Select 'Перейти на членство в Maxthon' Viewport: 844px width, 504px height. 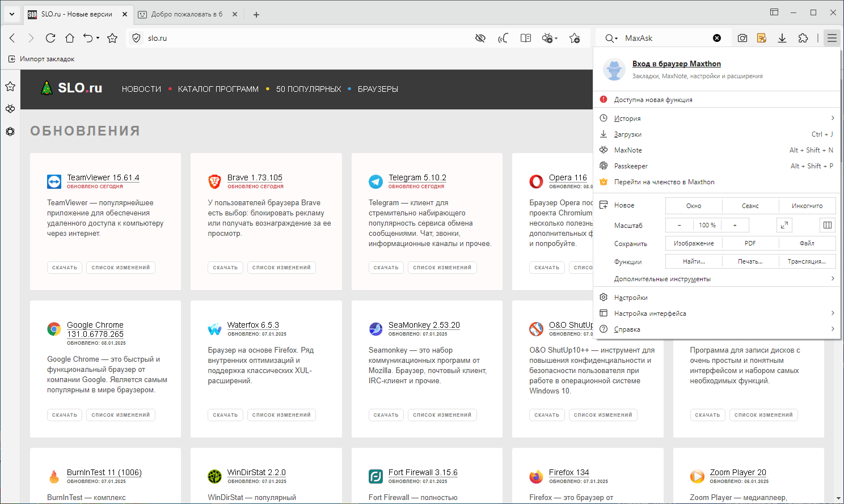[716, 182]
